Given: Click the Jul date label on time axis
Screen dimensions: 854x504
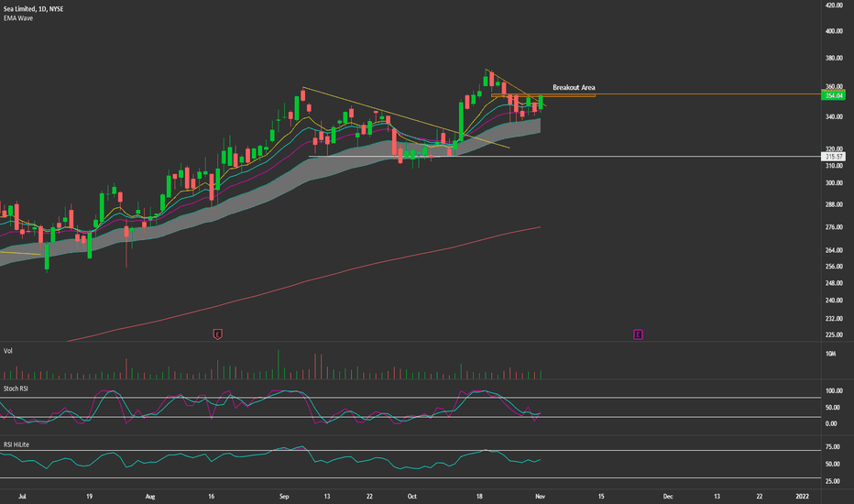Looking at the screenshot, I should pyautogui.click(x=22, y=497).
